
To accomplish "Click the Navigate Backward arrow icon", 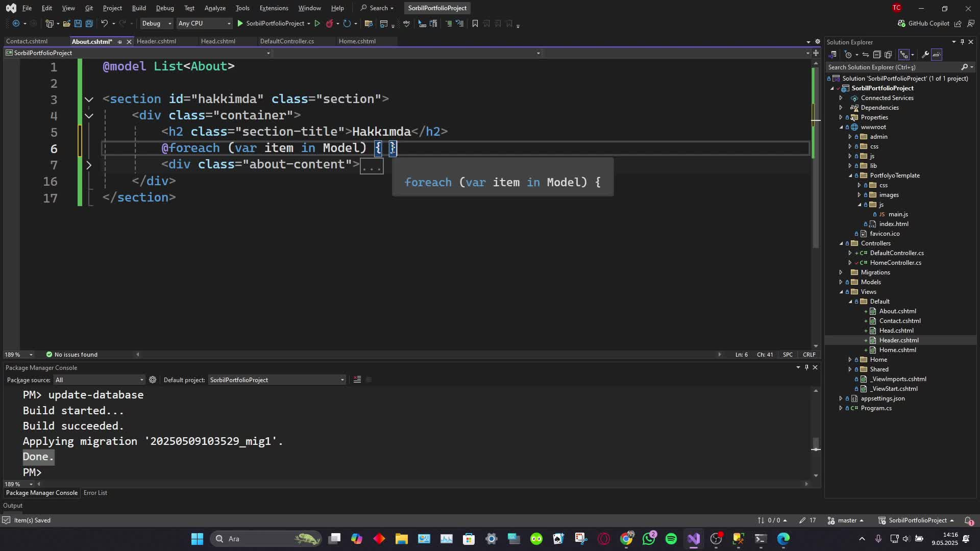I will pos(16,23).
